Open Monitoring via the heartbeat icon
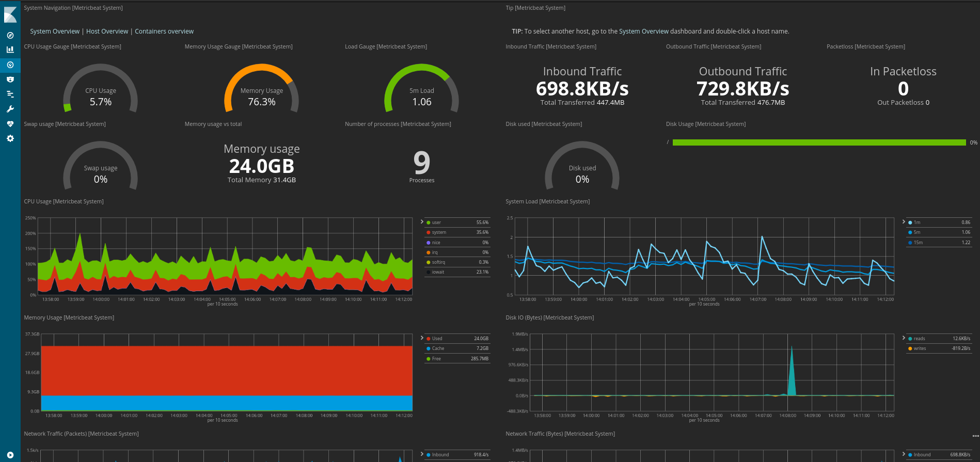The image size is (980, 462). pyautogui.click(x=10, y=124)
